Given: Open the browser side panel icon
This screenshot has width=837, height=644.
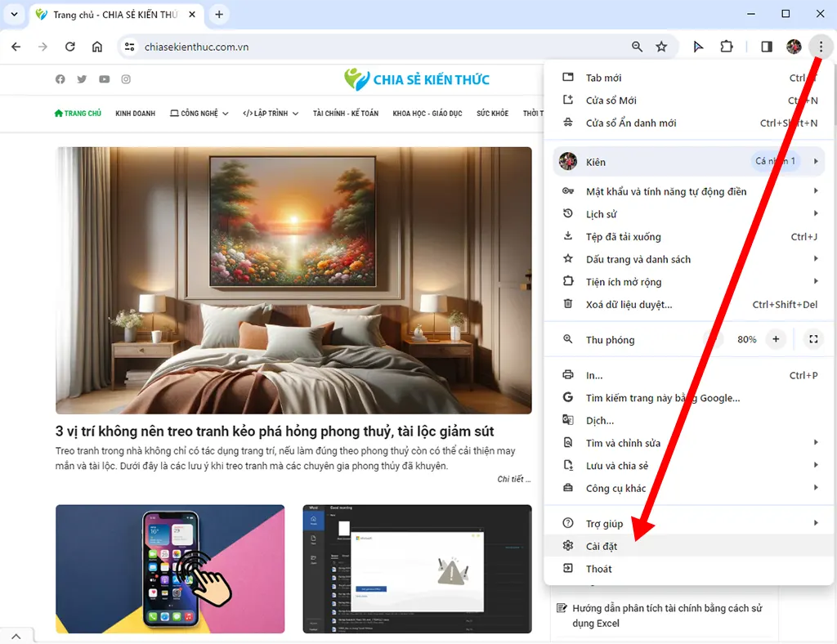Looking at the screenshot, I should (766, 47).
